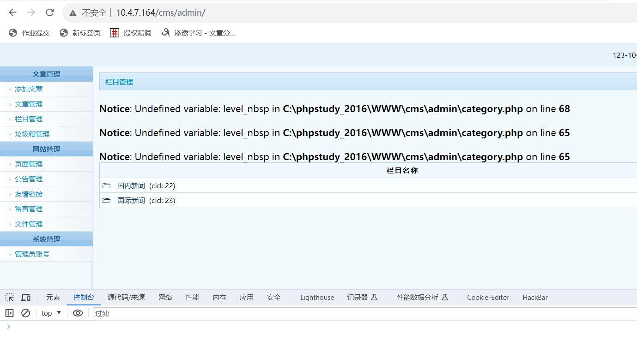Click the folder icon beside 国际新闻
The width and height of the screenshot is (637, 364).
[106, 201]
